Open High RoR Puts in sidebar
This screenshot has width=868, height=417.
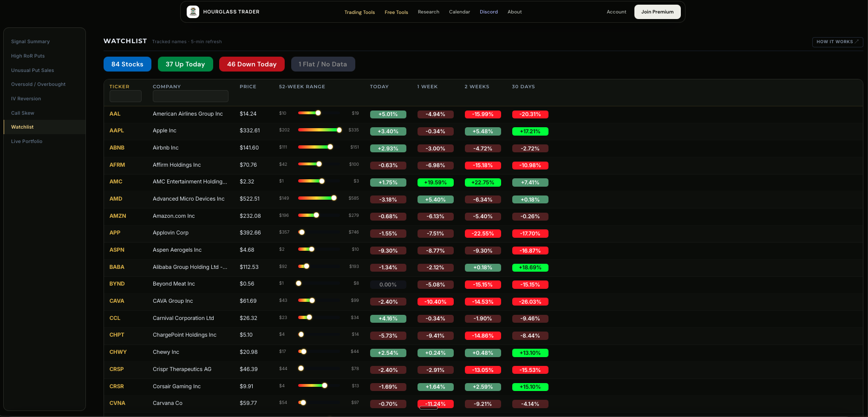click(x=28, y=56)
